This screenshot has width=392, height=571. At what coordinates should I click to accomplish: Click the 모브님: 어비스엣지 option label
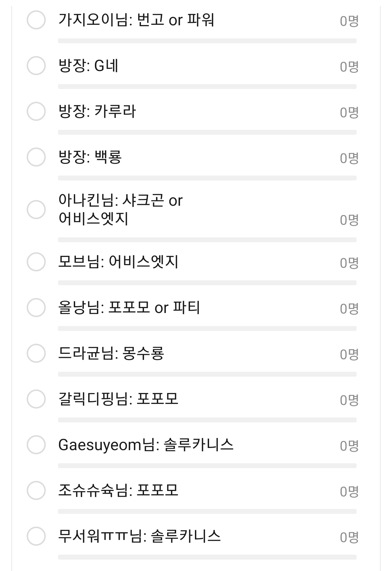(118, 262)
